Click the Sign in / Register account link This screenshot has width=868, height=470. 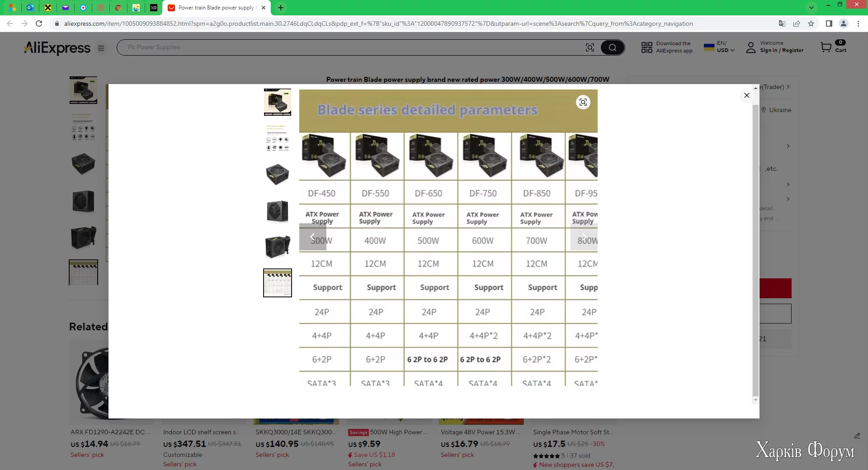pos(782,50)
